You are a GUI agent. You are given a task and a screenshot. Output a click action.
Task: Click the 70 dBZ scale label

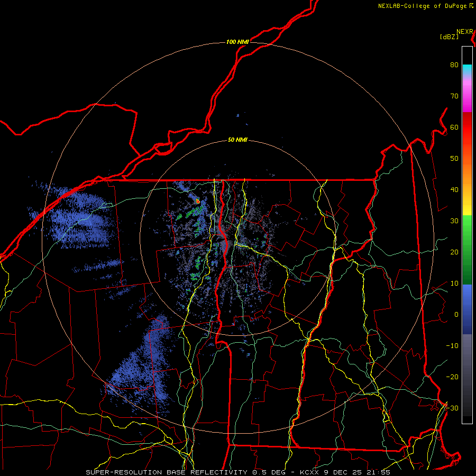(x=454, y=96)
